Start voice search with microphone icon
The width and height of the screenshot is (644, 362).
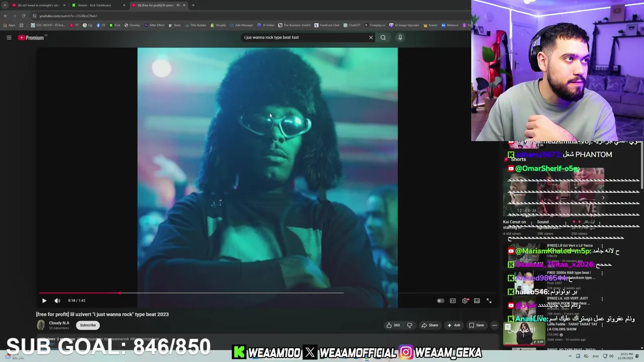point(400,37)
